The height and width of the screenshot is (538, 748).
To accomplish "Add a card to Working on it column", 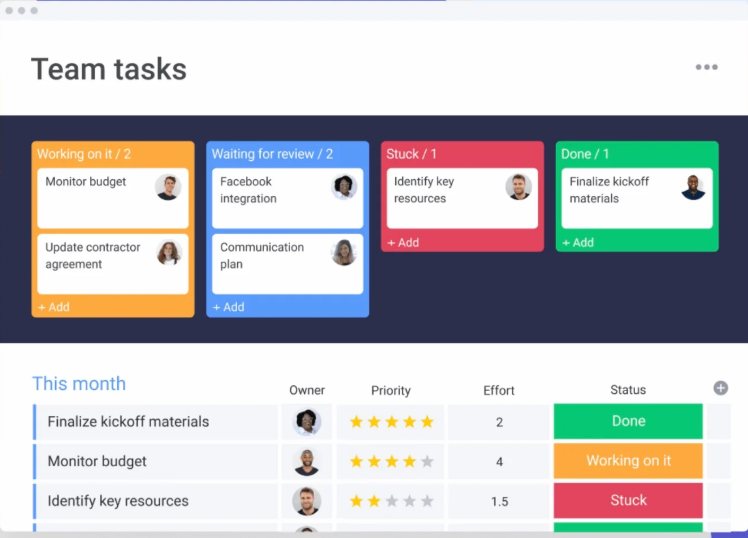I will click(x=54, y=307).
